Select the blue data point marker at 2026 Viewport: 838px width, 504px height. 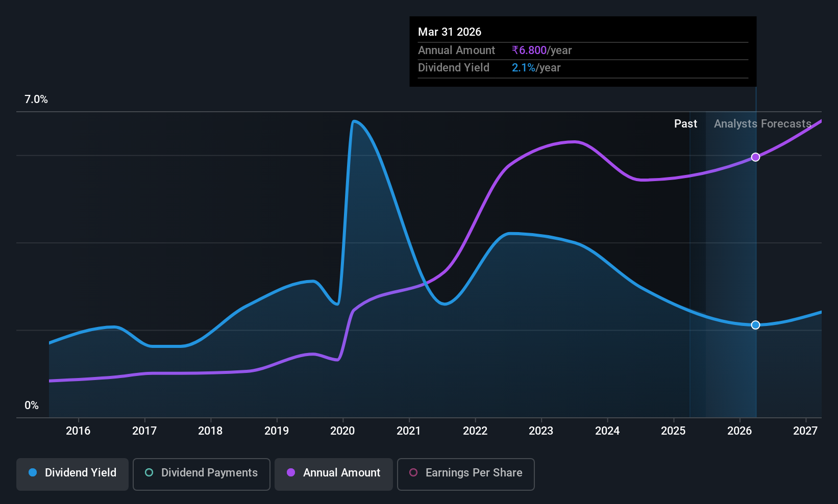[x=756, y=325]
